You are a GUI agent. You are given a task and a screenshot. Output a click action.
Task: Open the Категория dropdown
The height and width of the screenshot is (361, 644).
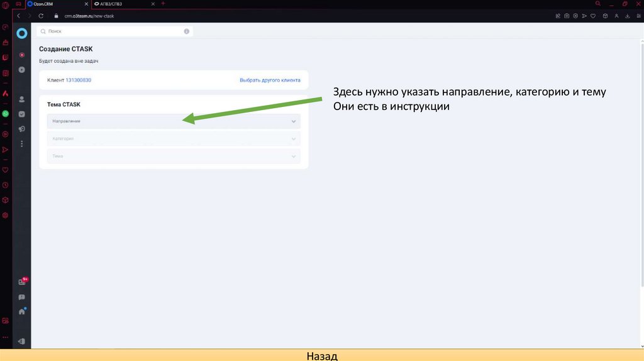click(174, 139)
